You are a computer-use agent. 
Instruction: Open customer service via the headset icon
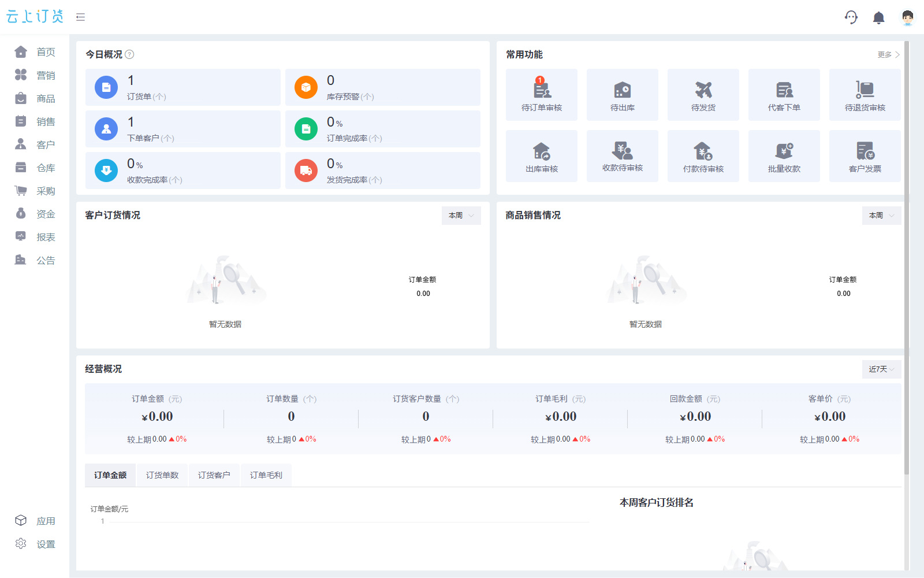point(851,17)
